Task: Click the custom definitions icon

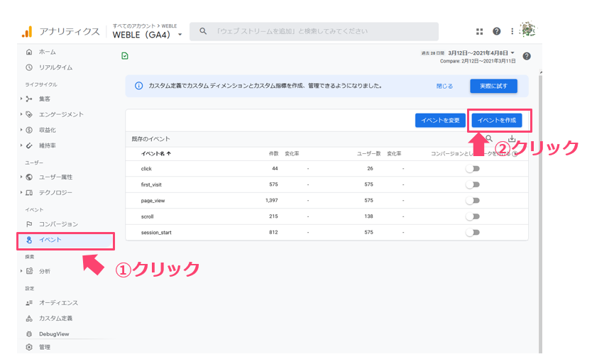Action: coord(29,318)
